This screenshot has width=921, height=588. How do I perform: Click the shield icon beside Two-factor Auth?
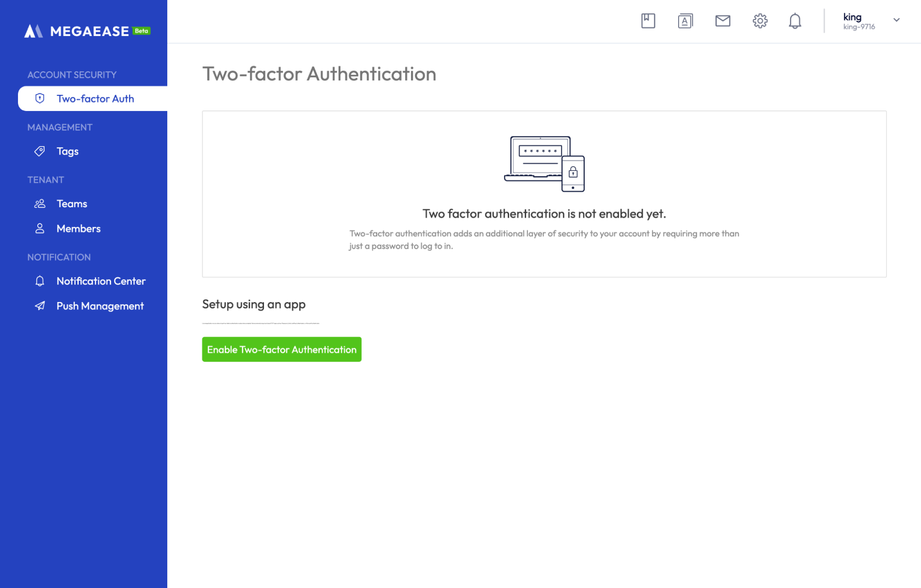(40, 99)
